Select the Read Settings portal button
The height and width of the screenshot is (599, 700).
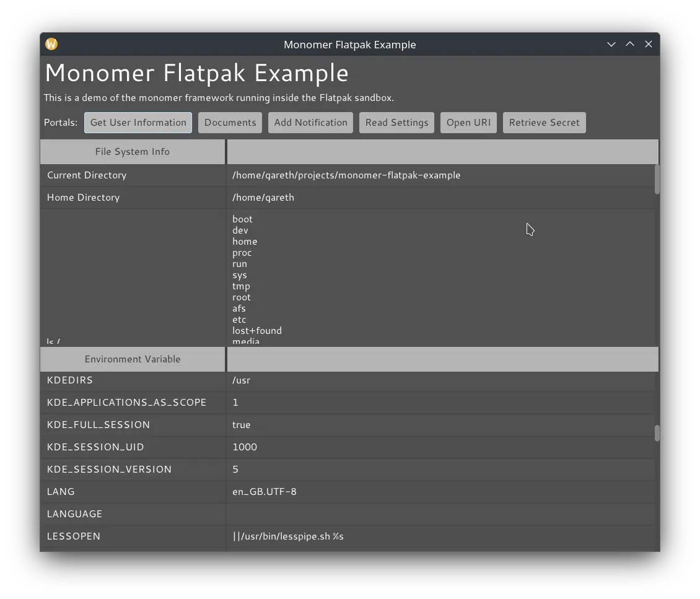tap(396, 122)
